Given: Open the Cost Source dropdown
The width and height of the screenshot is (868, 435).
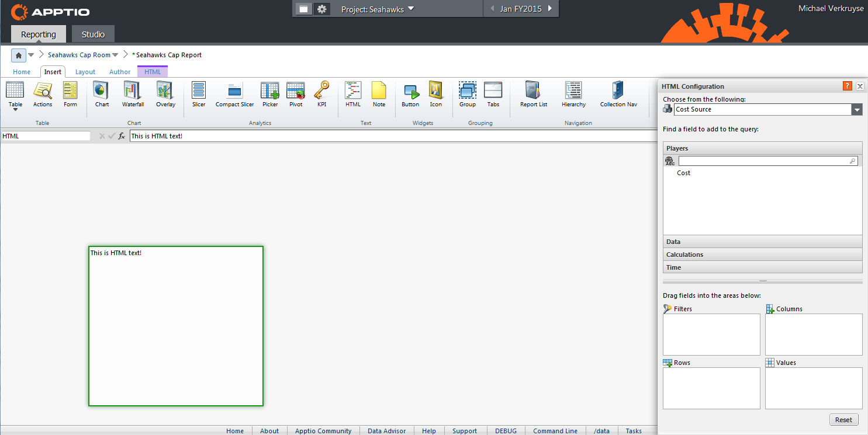Looking at the screenshot, I should click(857, 109).
